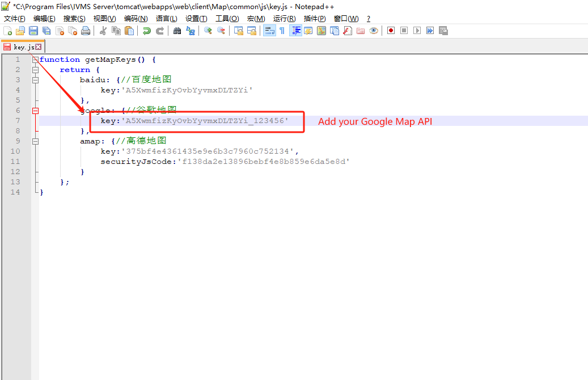Click line number 14 in the margin
This screenshot has width=588, height=380.
click(15, 192)
